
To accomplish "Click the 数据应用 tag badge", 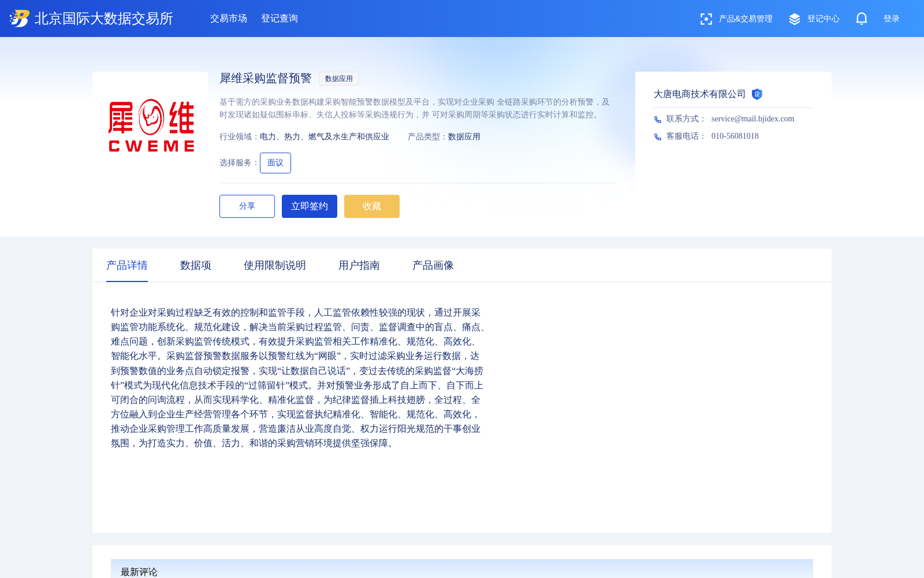I will [339, 79].
